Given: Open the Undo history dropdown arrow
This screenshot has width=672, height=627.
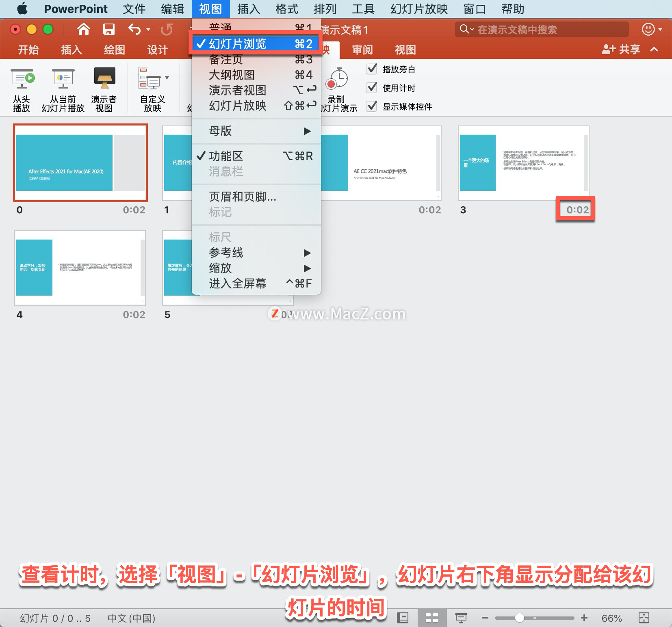Looking at the screenshot, I should click(x=148, y=30).
